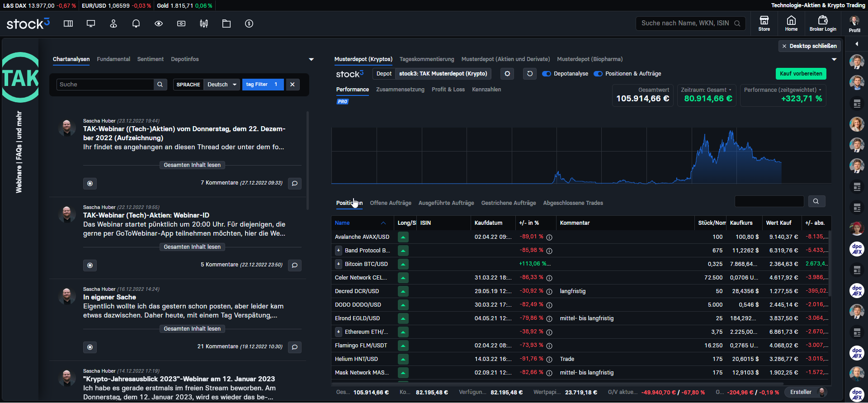Expand the Bitcoin BTC/USD position row
Viewport: 868px width, 403px height.
[x=338, y=264]
